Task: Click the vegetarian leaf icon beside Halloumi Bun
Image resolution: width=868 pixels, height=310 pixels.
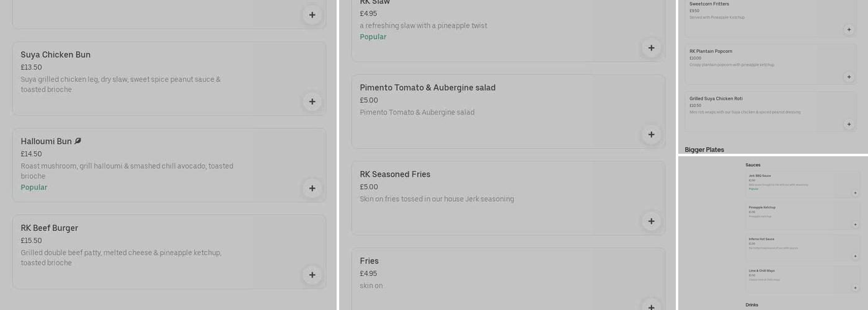Action: click(x=78, y=141)
